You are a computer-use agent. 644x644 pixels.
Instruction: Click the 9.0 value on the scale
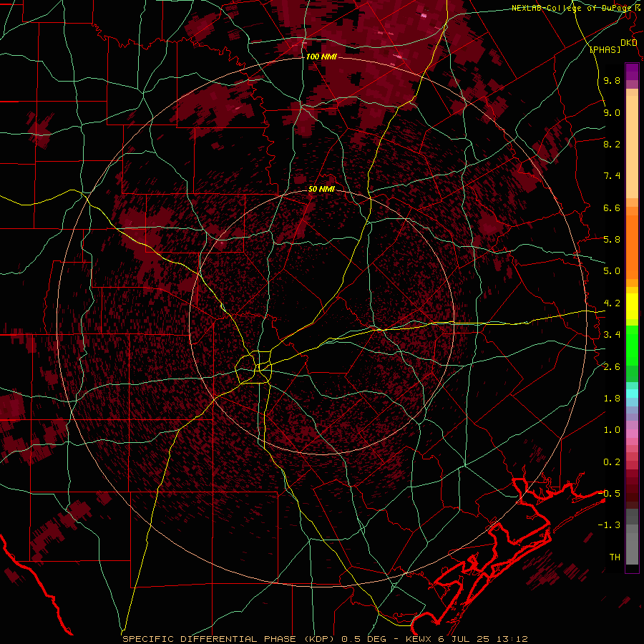pyautogui.click(x=612, y=112)
